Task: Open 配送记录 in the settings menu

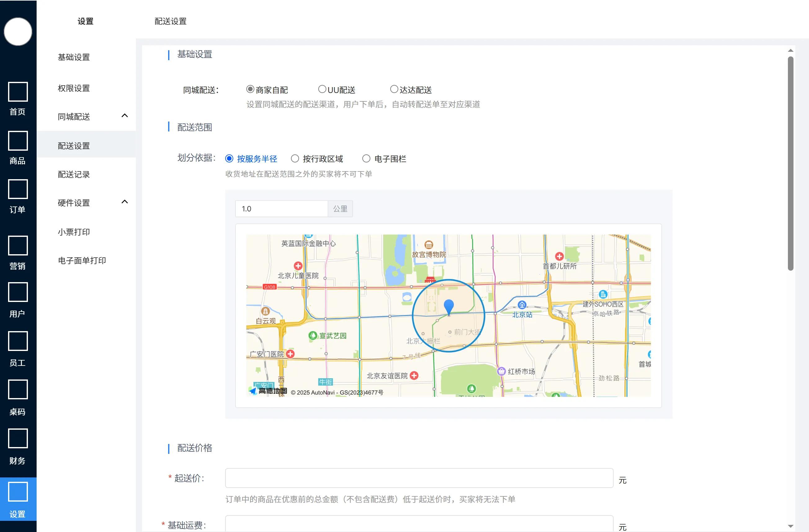Action: coord(74,174)
